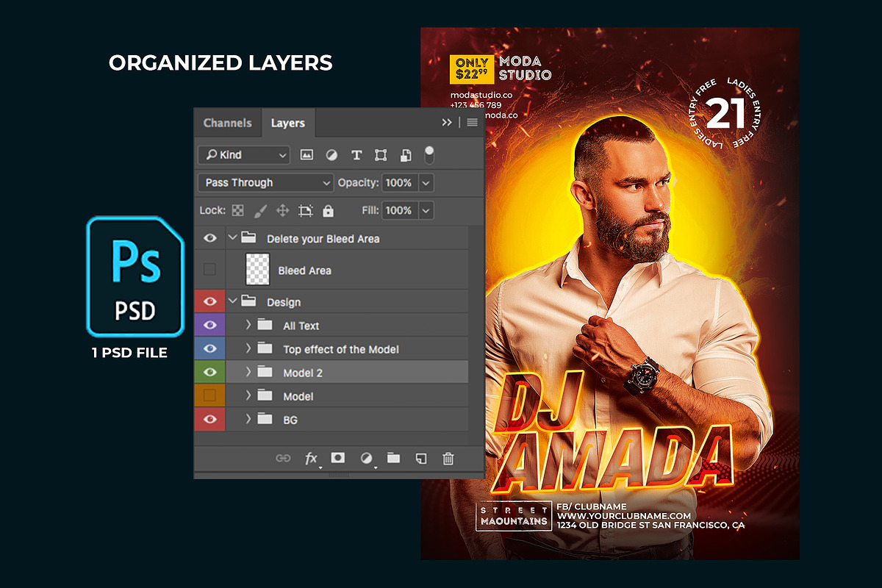Delete layer trash icon
The image size is (882, 588).
click(448, 458)
